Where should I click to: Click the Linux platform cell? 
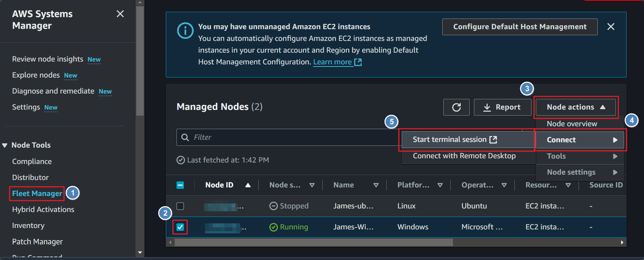pyautogui.click(x=406, y=206)
